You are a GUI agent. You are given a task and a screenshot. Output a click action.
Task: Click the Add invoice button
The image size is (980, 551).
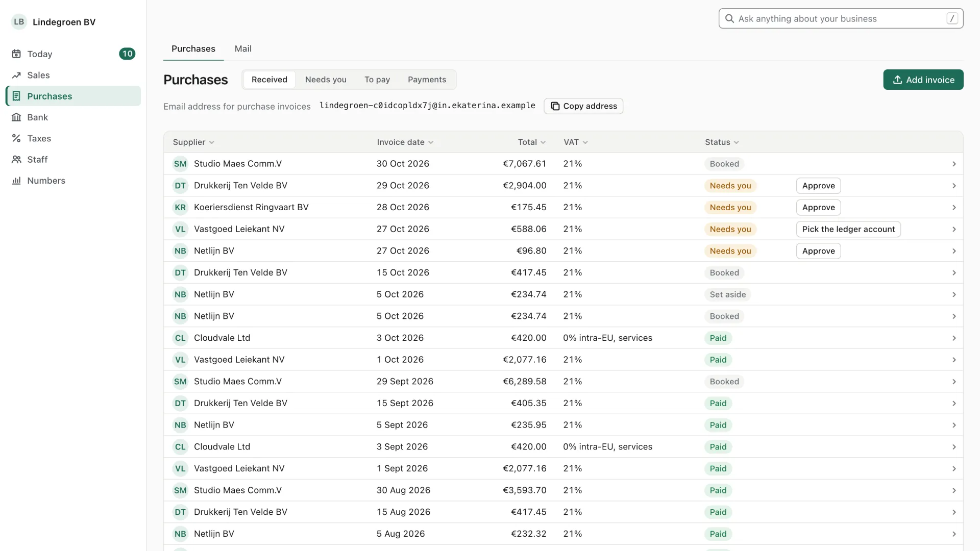(x=923, y=80)
